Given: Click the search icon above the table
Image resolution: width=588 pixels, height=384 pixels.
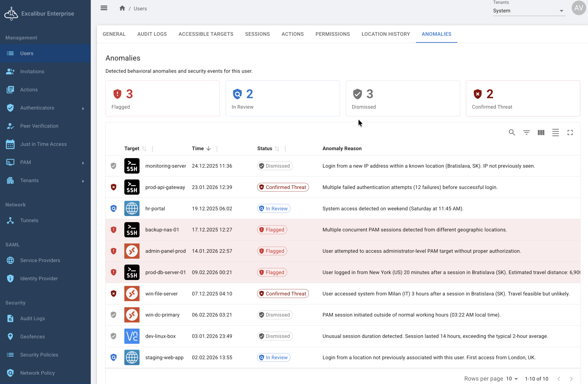Looking at the screenshot, I should click(x=512, y=133).
